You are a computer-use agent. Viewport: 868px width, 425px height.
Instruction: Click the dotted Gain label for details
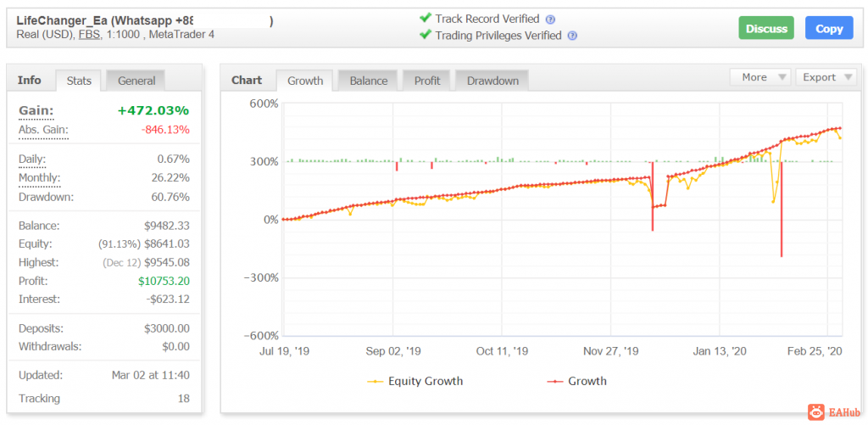tap(36, 111)
